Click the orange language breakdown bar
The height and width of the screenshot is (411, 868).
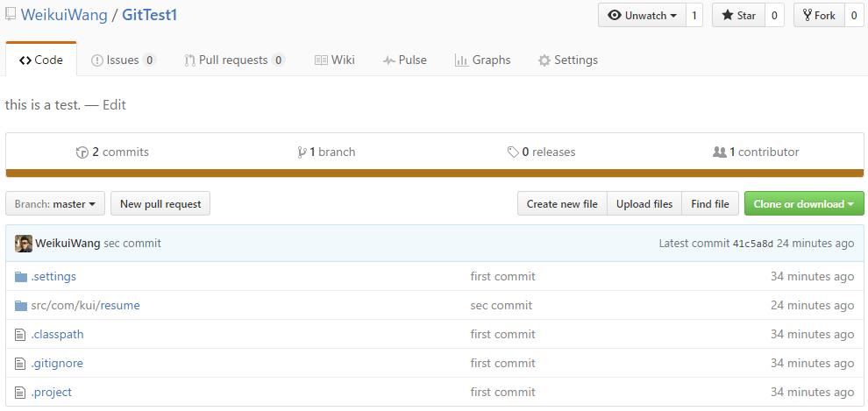434,174
